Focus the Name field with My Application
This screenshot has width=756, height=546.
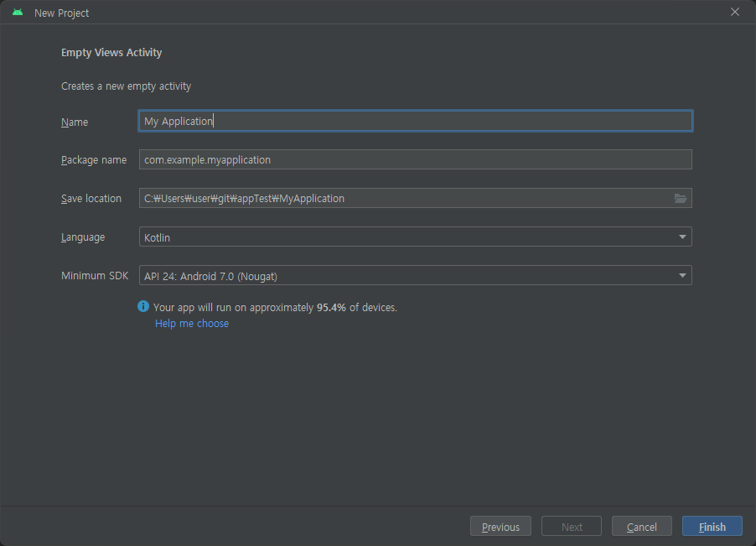(x=416, y=121)
